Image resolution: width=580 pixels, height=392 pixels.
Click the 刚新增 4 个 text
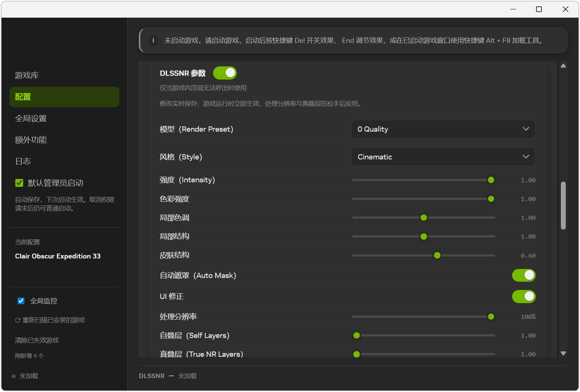(29, 356)
